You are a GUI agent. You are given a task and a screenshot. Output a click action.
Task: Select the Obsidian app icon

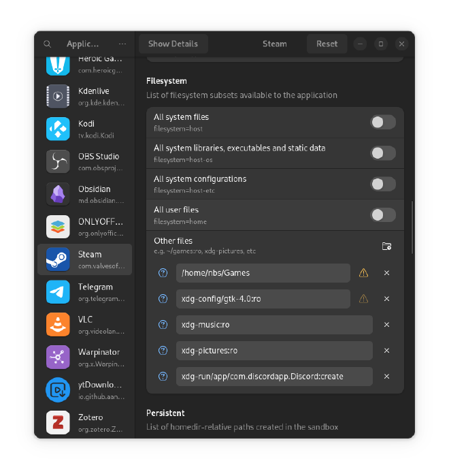[58, 194]
